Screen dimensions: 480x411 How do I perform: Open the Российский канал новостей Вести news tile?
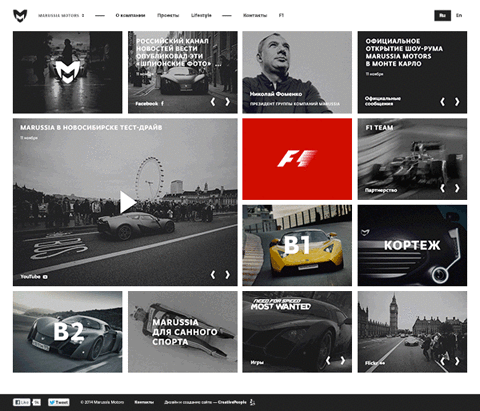pos(183,72)
